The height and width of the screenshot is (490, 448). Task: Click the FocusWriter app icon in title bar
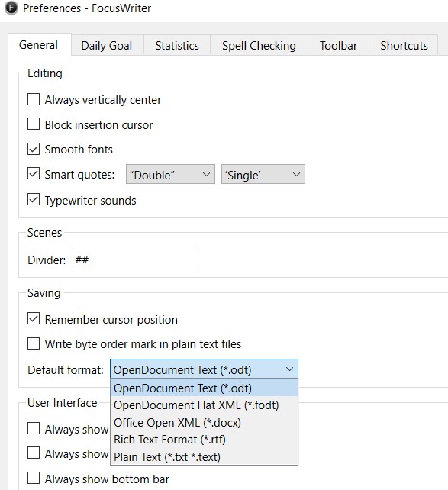[11, 8]
